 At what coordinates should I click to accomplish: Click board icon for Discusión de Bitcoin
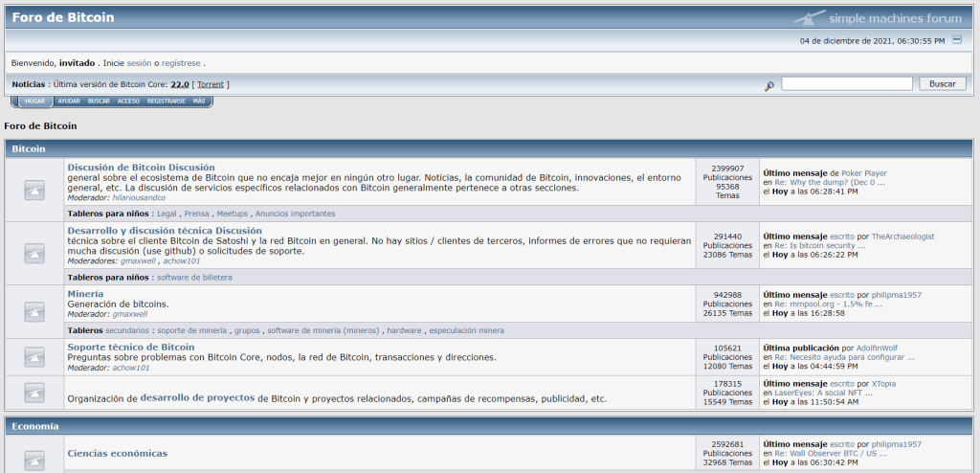click(x=34, y=191)
